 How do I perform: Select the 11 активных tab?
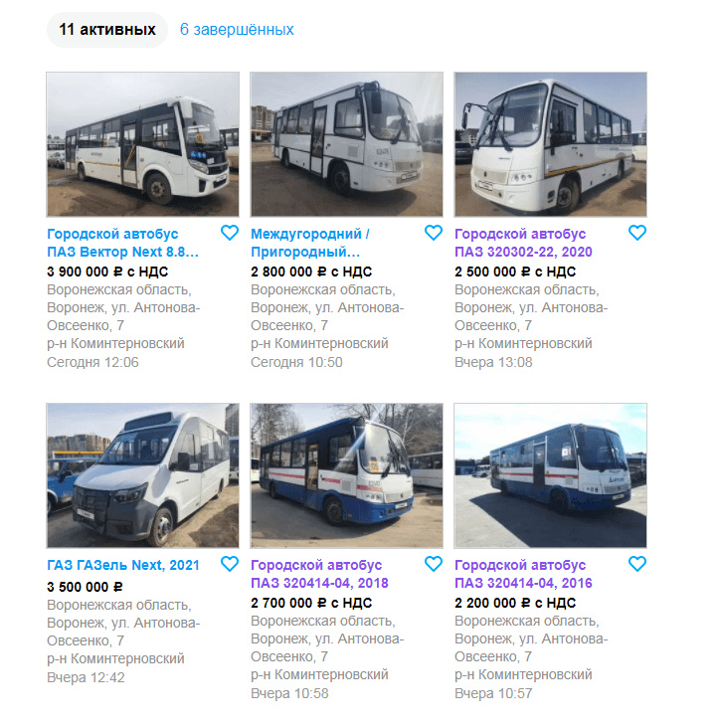[107, 29]
